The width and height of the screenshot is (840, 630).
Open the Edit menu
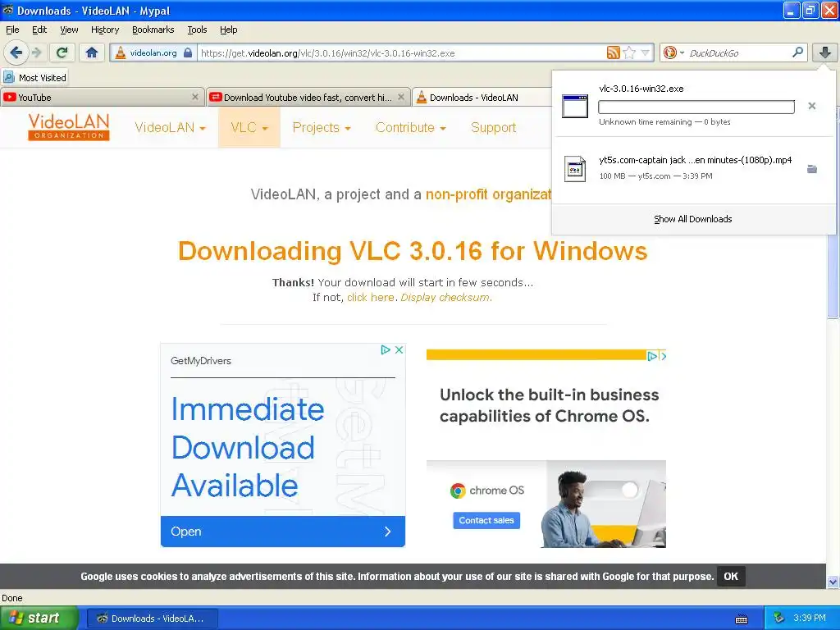(39, 30)
